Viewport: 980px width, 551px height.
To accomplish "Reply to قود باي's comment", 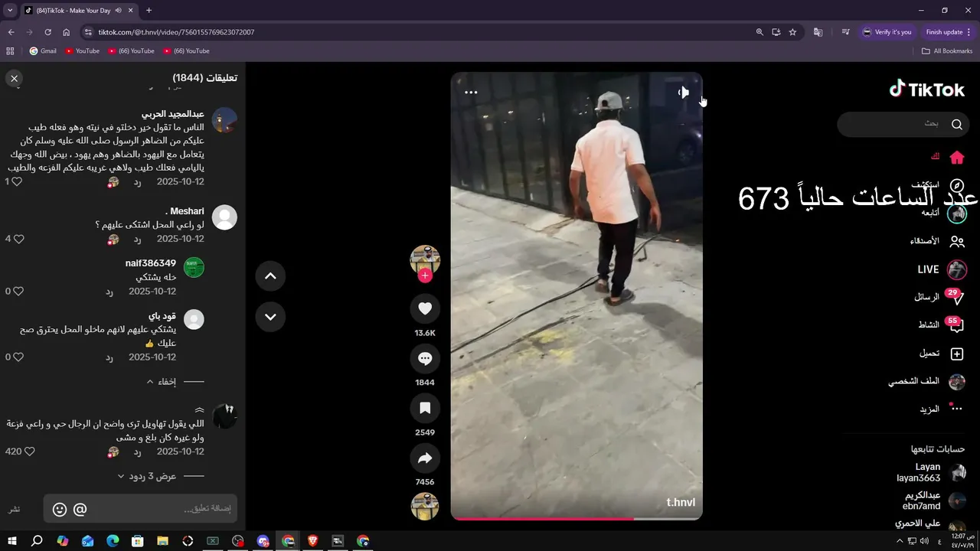I will coord(109,357).
